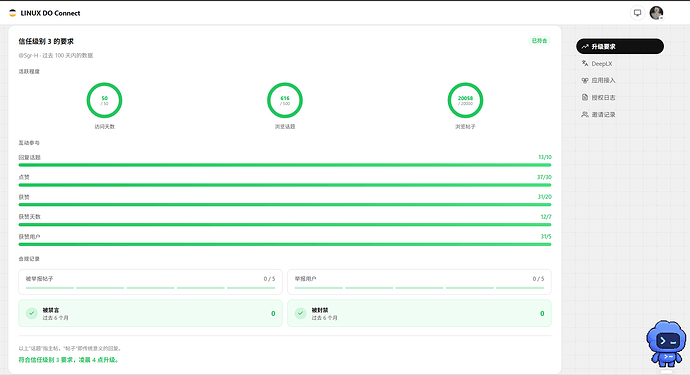Click the 活跃程度 section label
Image resolution: width=690 pixels, height=375 pixels.
[29, 71]
